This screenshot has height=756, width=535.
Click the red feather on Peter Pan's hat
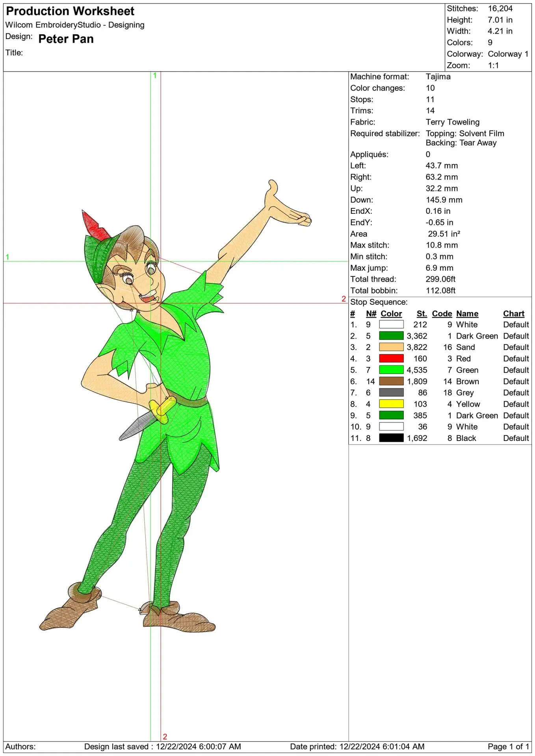(x=95, y=226)
